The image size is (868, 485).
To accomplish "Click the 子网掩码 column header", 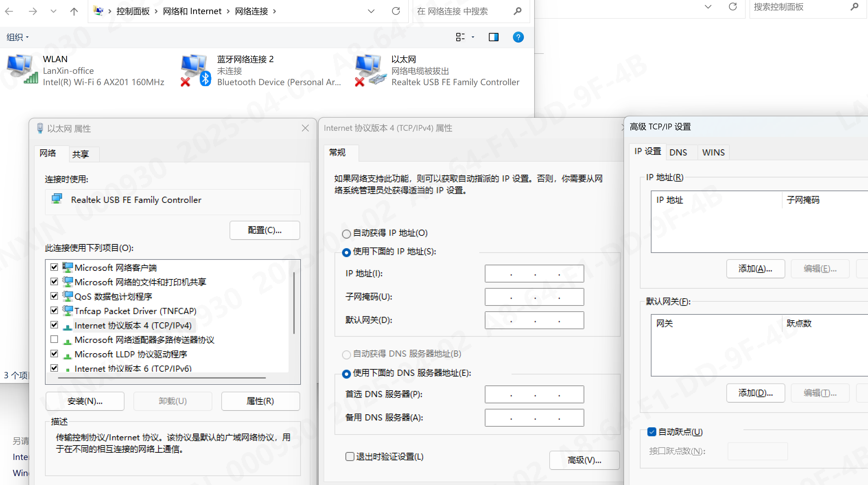I will tap(825, 200).
